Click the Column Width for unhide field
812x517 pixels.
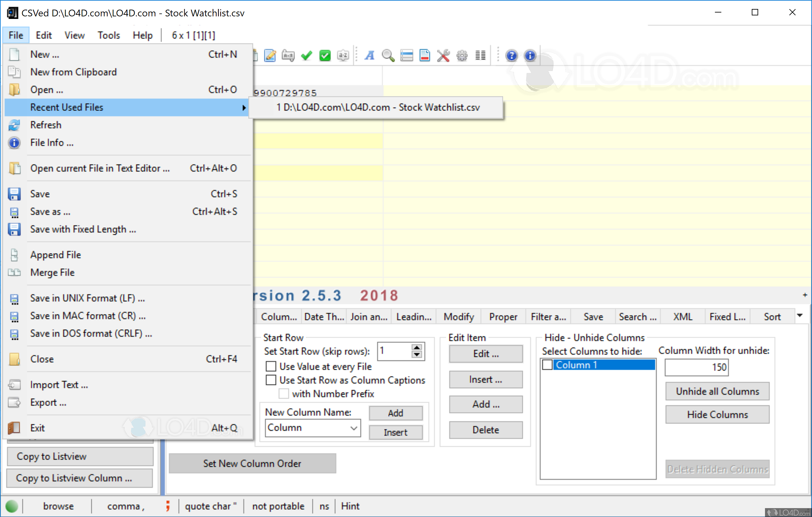click(x=696, y=367)
